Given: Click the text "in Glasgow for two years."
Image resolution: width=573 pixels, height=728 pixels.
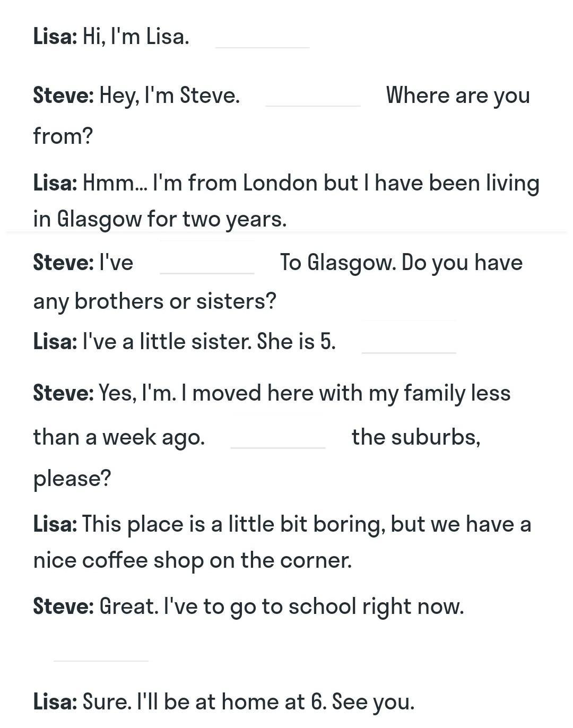Looking at the screenshot, I should click(x=160, y=219).
